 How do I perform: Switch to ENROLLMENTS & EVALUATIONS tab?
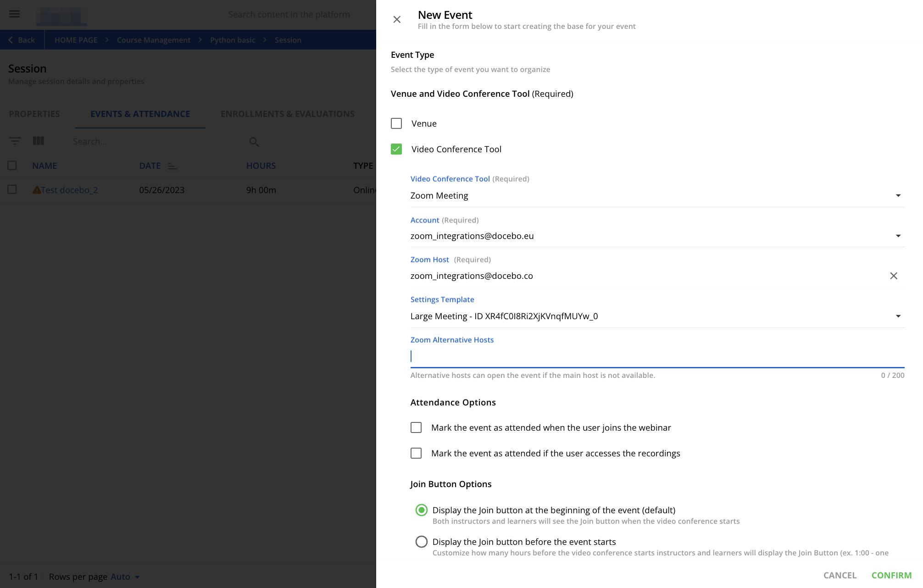(288, 114)
